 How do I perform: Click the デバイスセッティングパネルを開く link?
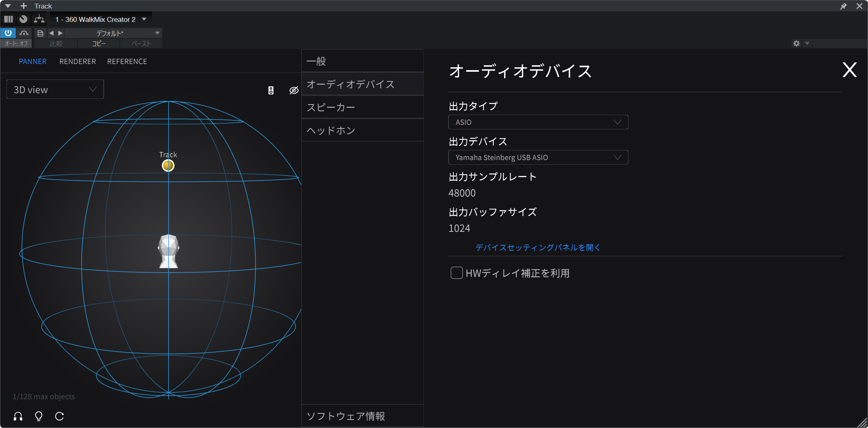click(x=537, y=247)
